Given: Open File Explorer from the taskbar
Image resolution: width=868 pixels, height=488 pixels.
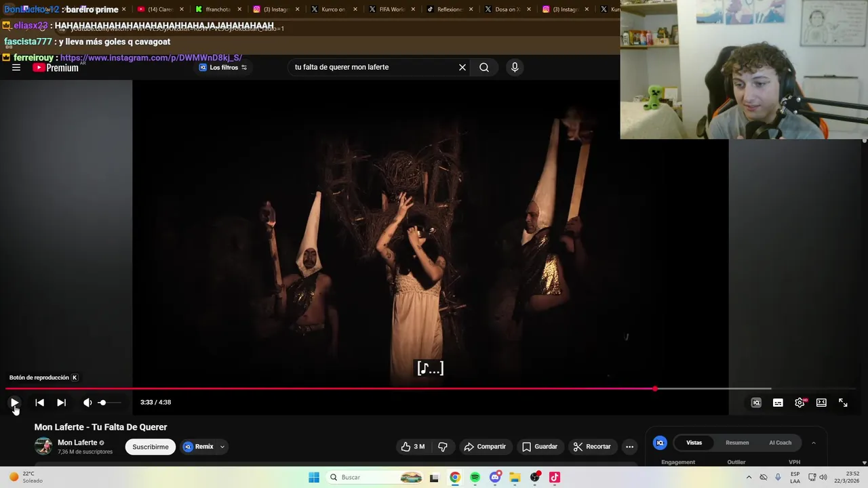Looking at the screenshot, I should click(515, 477).
